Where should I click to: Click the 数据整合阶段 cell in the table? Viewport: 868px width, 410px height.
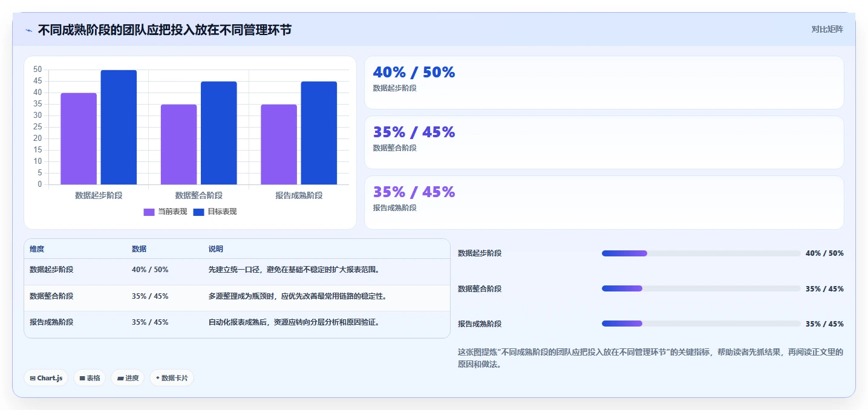[x=51, y=296]
